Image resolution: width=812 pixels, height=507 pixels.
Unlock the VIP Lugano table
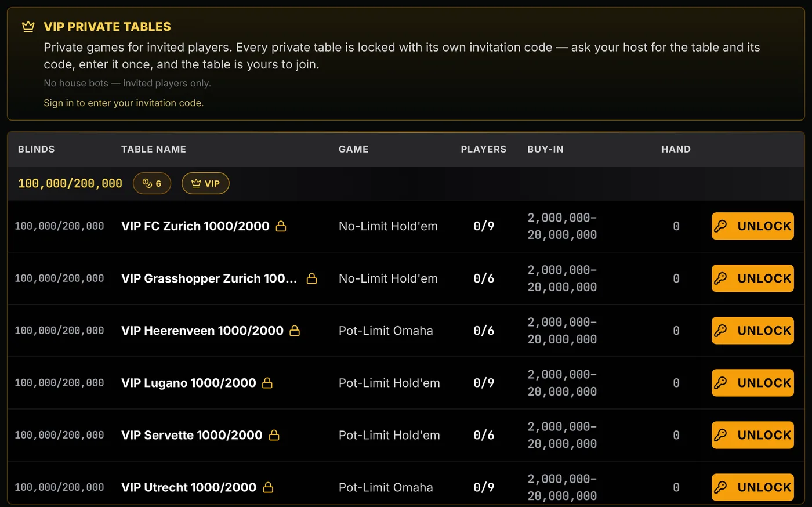tap(753, 383)
